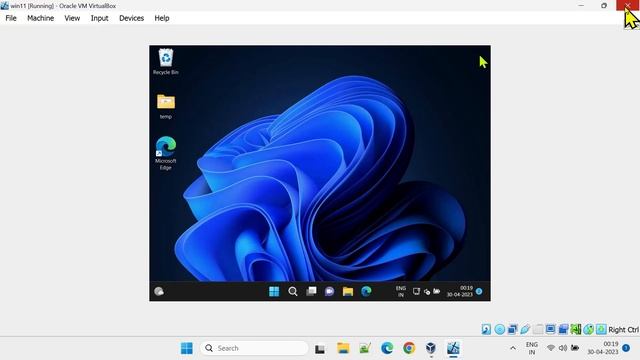The height and width of the screenshot is (360, 640).
Task: Open guest VM network and volume tray
Action: 427,291
